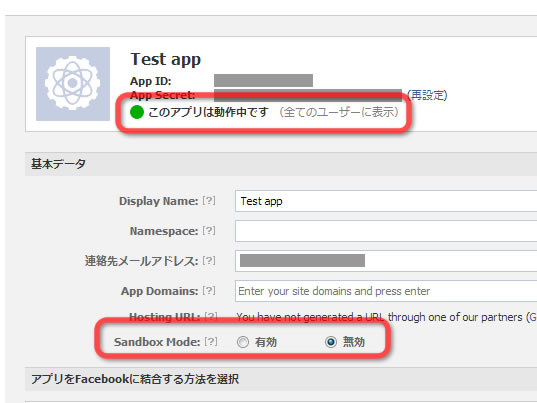This screenshot has width=537, height=403.
Task: Click in the Display Name input field
Action: click(x=386, y=201)
